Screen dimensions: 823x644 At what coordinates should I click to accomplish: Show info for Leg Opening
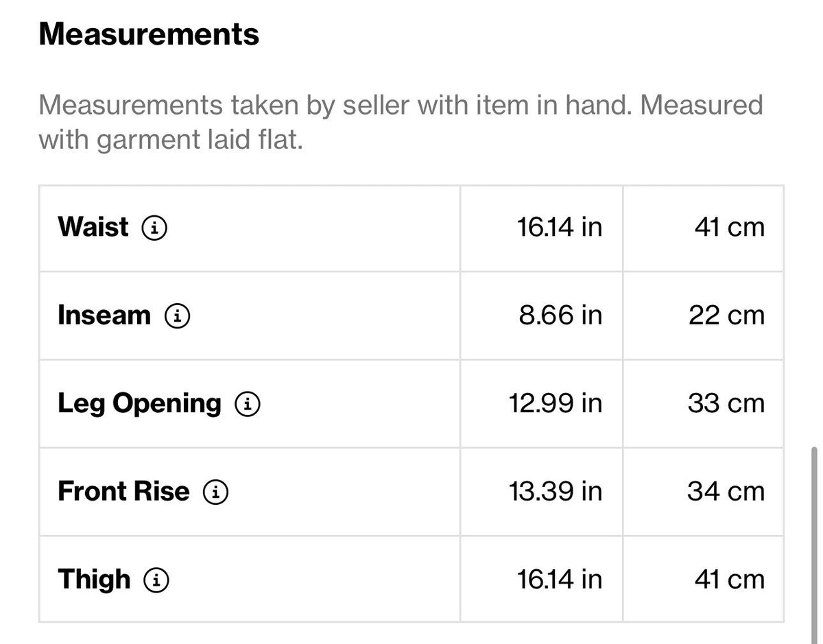[248, 403]
